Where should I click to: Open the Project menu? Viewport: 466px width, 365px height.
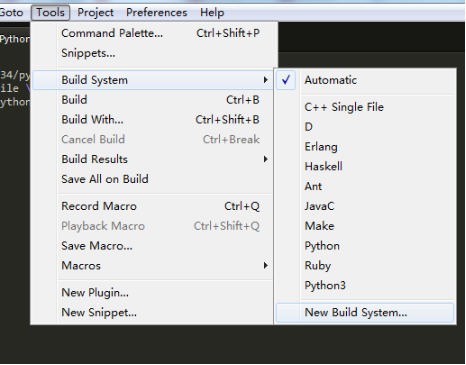95,13
